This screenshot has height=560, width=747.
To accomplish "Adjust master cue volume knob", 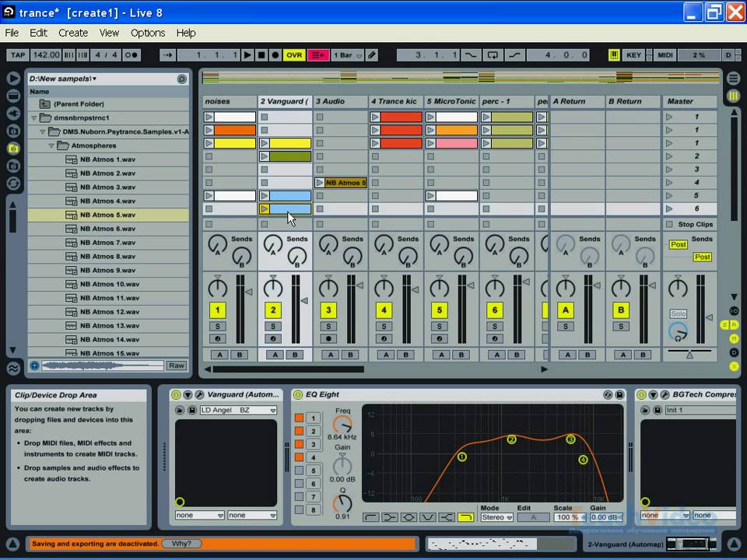I will 678,332.
